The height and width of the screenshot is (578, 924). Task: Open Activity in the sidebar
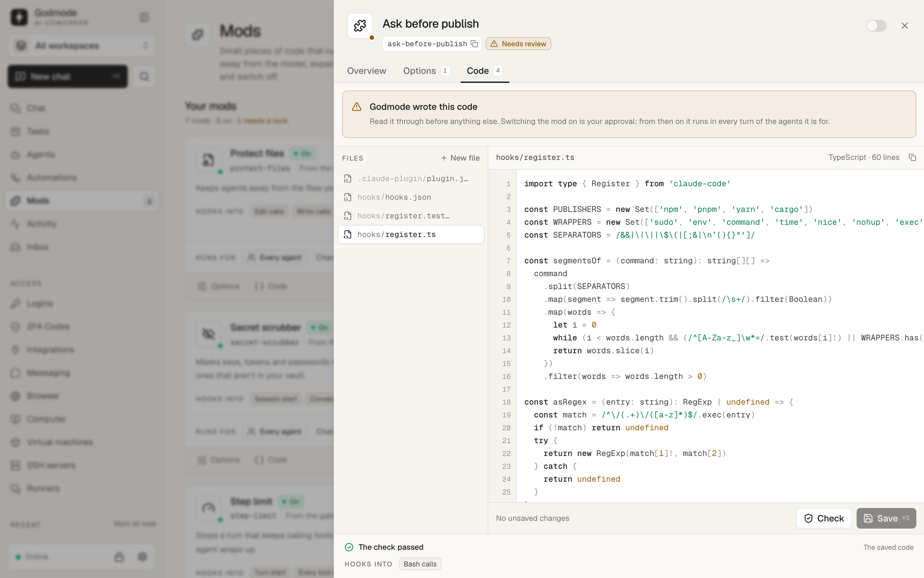tap(81, 223)
